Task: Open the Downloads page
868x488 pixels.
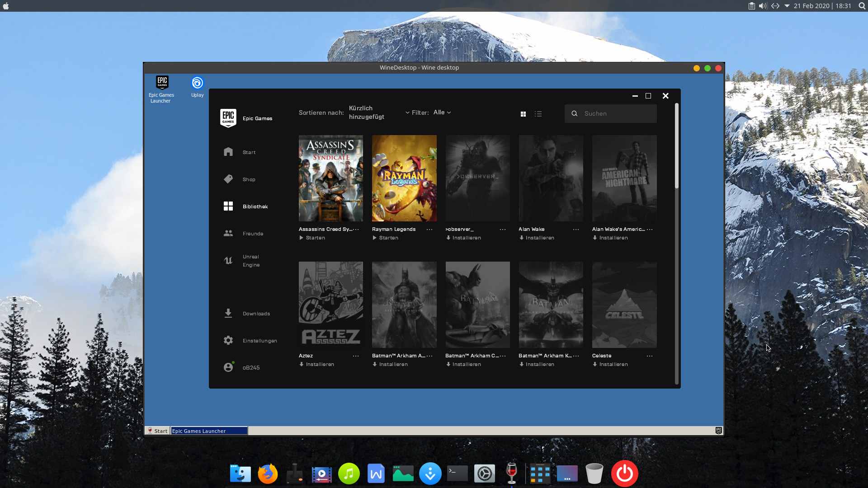Action: coord(246,314)
